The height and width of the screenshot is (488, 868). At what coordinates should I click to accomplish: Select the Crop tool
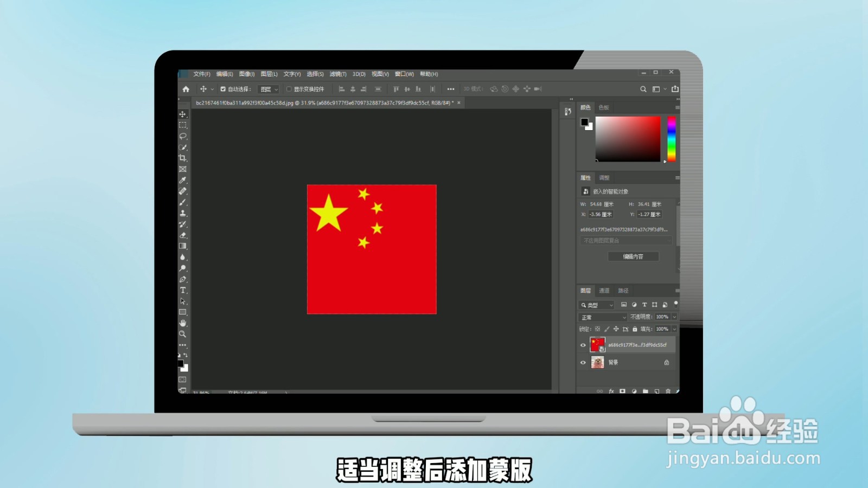click(x=183, y=158)
